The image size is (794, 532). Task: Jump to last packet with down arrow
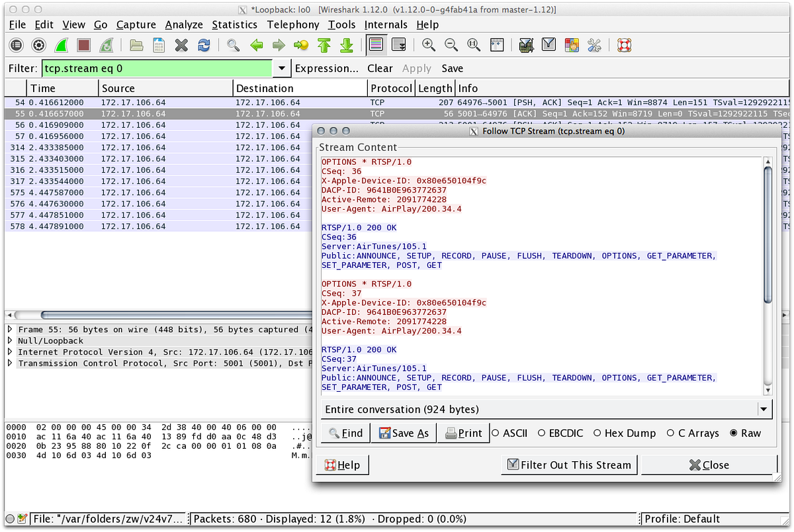(x=346, y=45)
